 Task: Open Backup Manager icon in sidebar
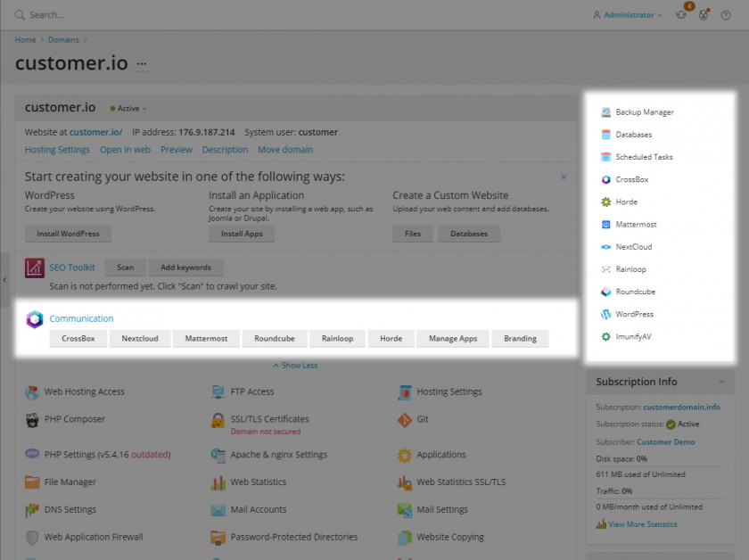[x=605, y=112]
